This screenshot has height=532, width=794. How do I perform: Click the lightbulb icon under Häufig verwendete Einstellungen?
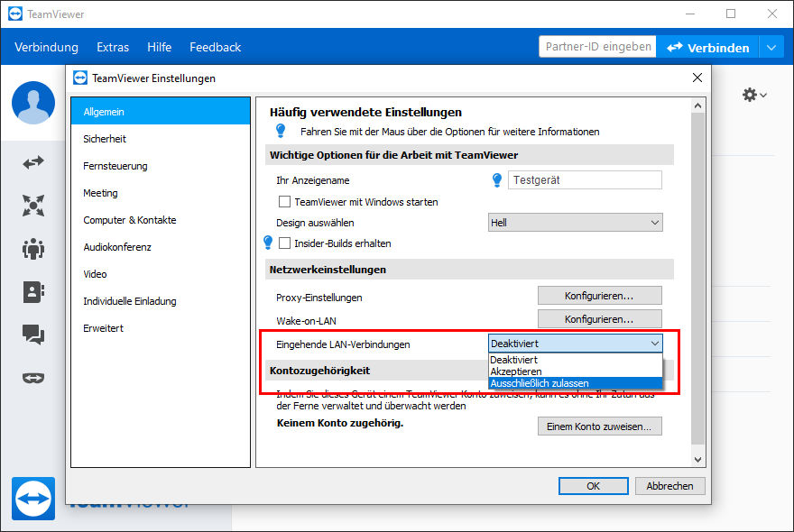pyautogui.click(x=281, y=131)
